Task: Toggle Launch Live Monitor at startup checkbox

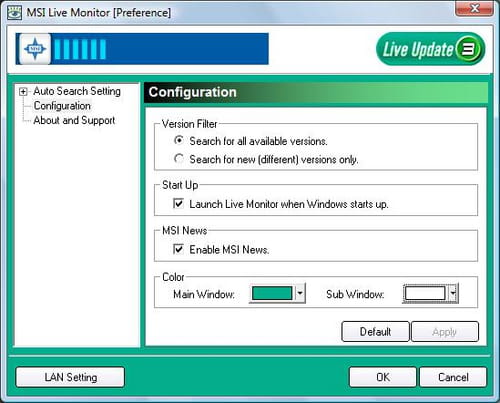Action: tap(178, 203)
